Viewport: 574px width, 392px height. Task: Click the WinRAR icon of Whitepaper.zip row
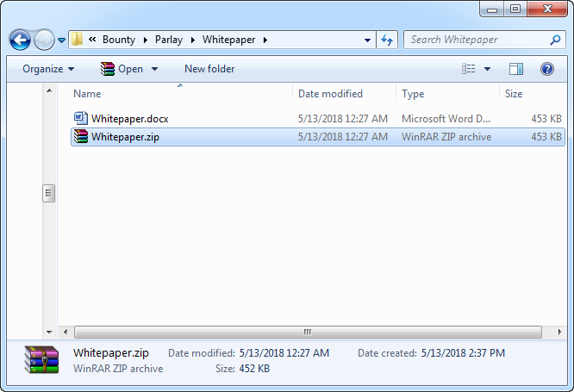tap(80, 136)
